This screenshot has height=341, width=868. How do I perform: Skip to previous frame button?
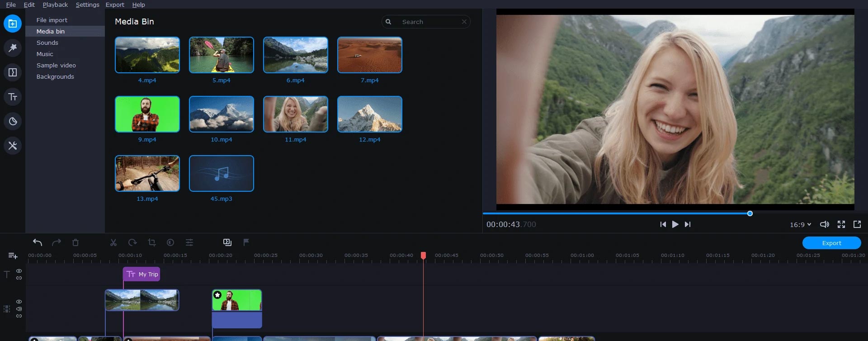663,224
